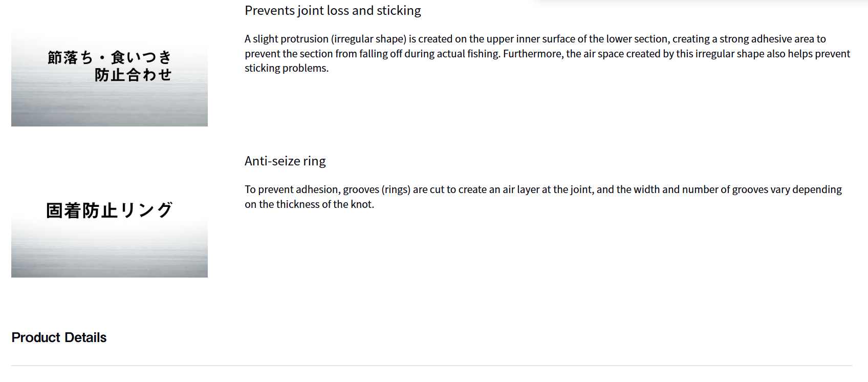Click the '(irregular shape)' parenthetical text
868x382 pixels.
pyautogui.click(x=368, y=39)
